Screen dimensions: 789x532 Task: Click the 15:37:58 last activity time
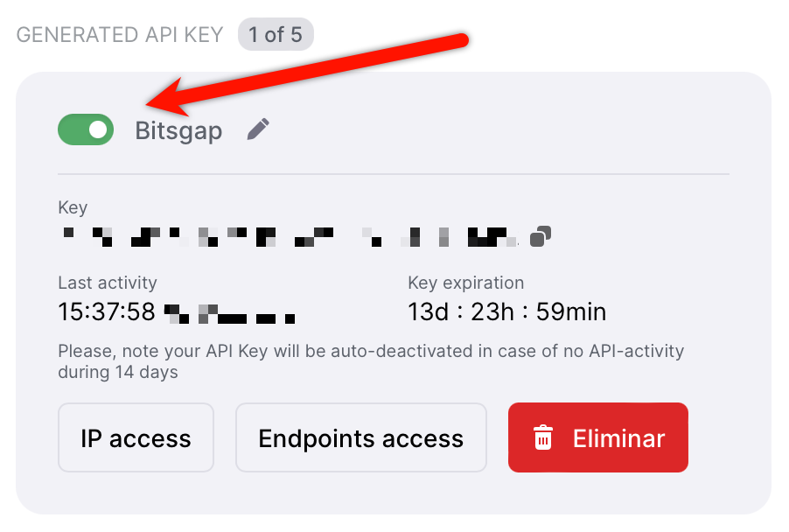click(107, 311)
